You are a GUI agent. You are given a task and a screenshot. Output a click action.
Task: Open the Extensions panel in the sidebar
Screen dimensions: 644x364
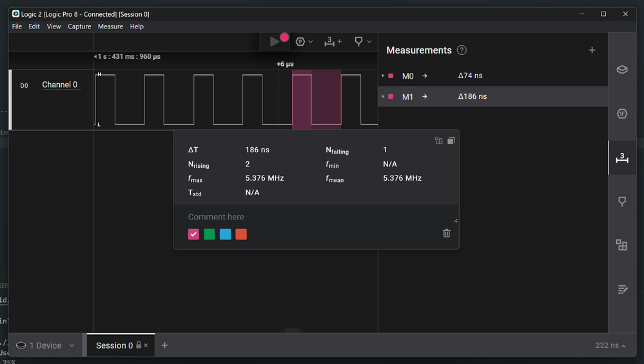pos(621,245)
